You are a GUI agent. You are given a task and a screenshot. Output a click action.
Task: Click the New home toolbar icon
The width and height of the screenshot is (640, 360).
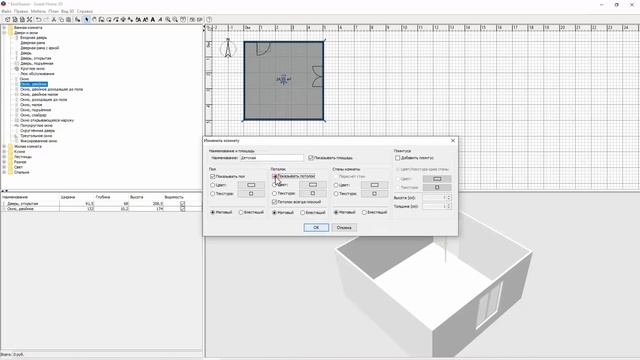coord(7,19)
